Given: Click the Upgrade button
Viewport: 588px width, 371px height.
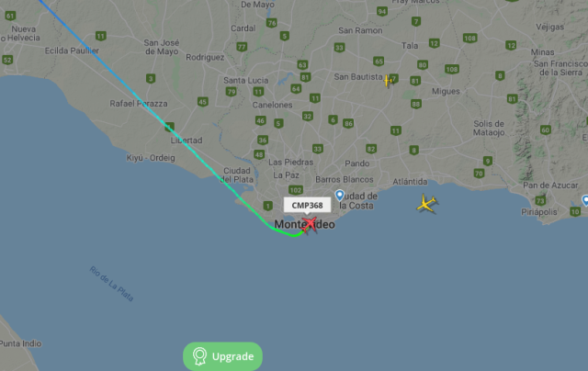Looking at the screenshot, I should tap(222, 356).
